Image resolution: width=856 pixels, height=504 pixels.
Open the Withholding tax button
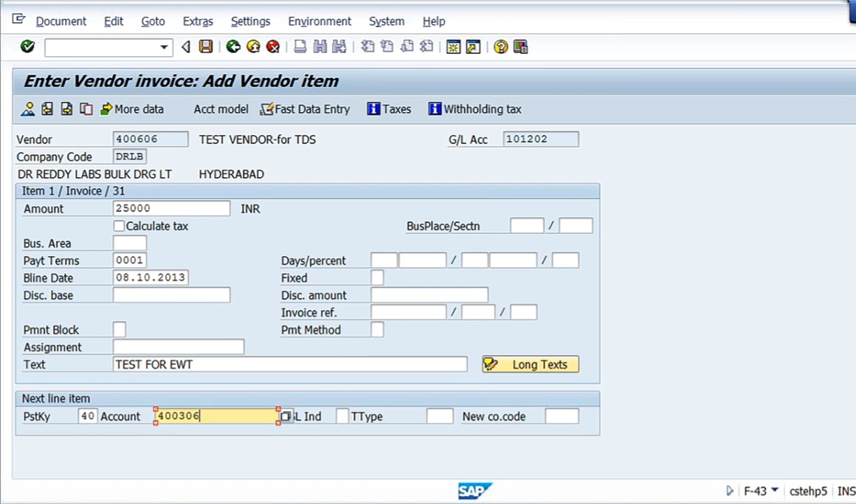point(475,109)
